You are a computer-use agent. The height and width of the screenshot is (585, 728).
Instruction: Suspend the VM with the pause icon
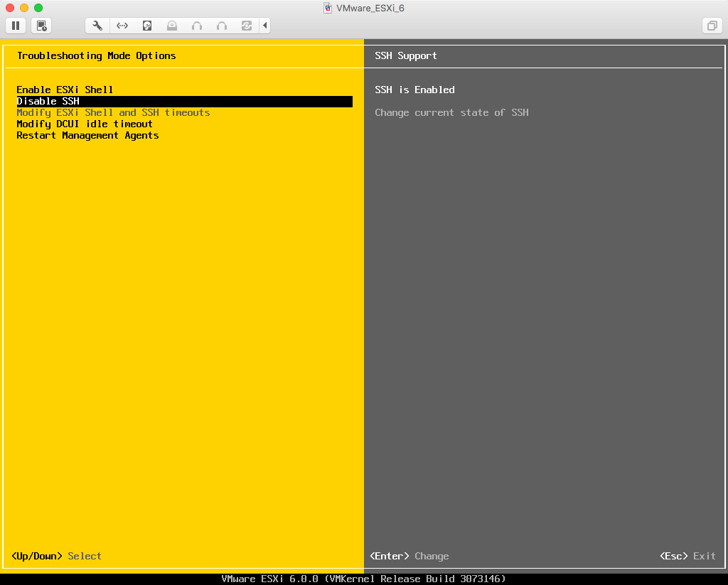pyautogui.click(x=15, y=26)
